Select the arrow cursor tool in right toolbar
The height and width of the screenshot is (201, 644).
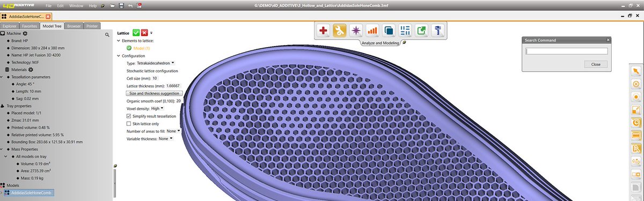636,71
